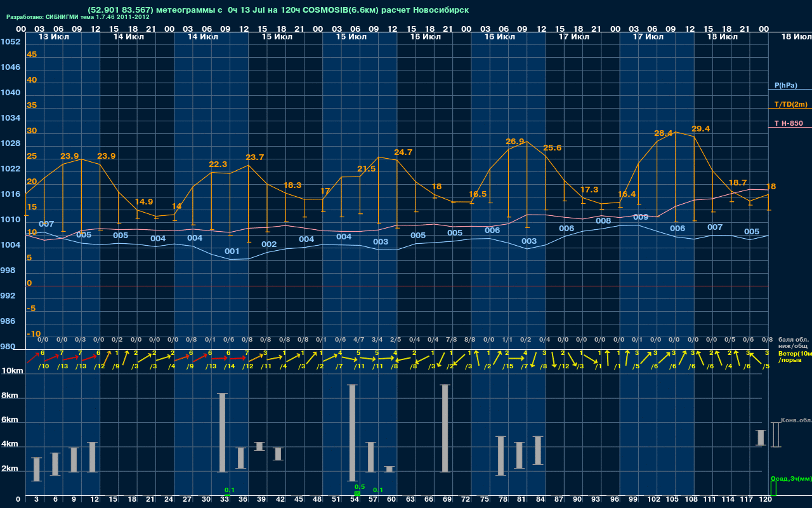Click the cloud bar at hour 117
This screenshot has width=812, height=508.
[x=761, y=438]
